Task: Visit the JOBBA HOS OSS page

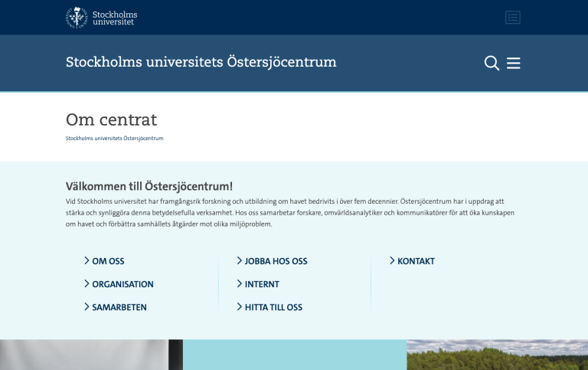Action: 276,261
